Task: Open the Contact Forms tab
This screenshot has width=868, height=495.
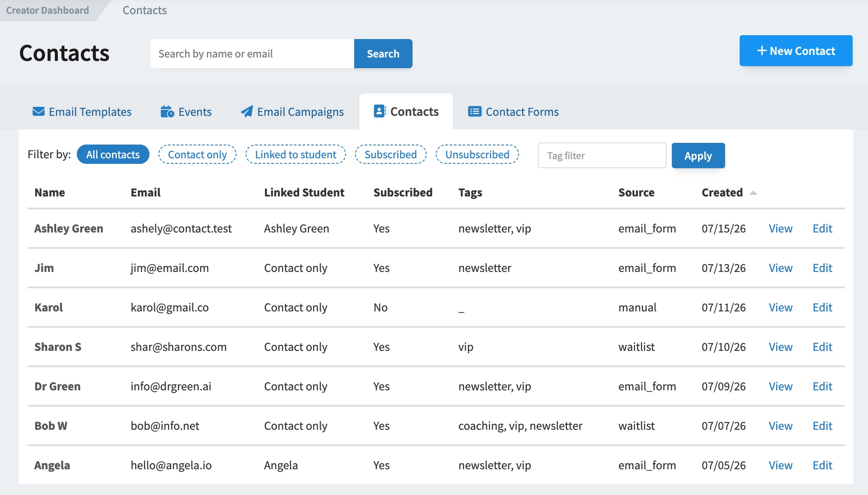Action: (x=513, y=112)
